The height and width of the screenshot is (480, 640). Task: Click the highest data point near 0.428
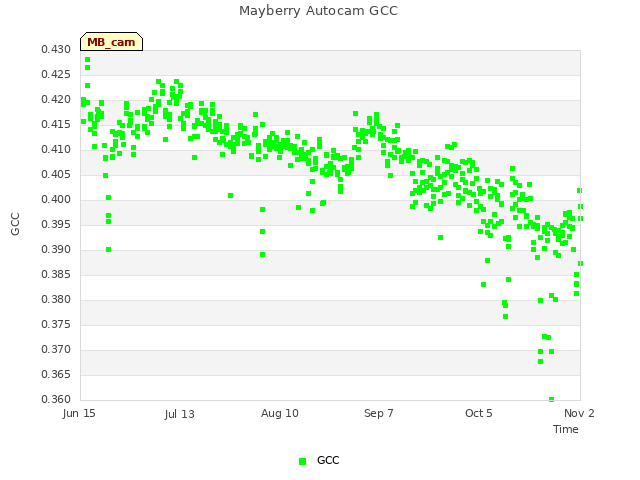[x=87, y=60]
